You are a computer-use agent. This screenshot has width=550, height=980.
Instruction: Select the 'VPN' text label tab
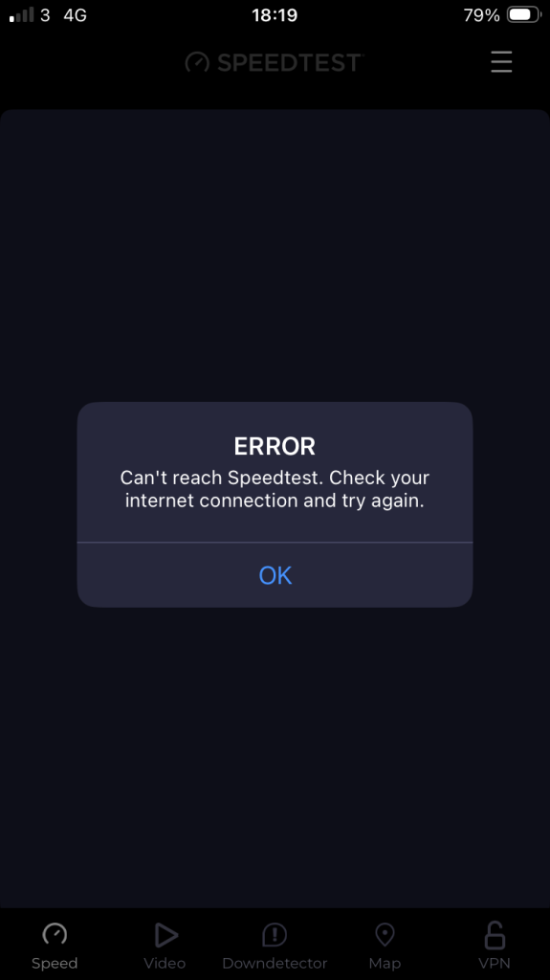(x=495, y=963)
